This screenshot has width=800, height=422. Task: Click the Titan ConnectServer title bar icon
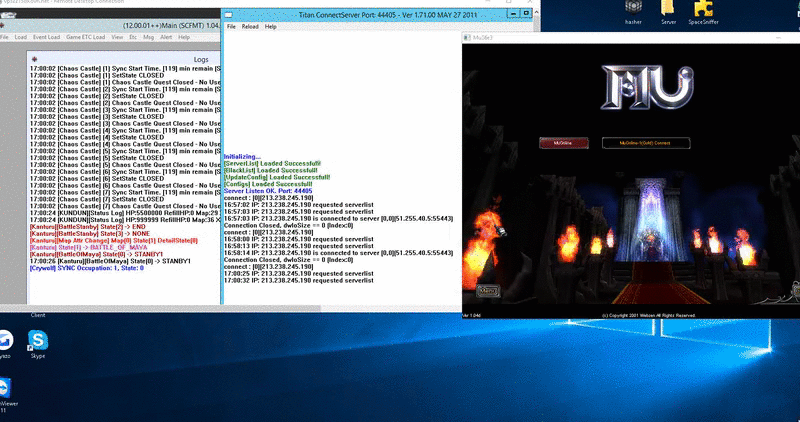229,15
